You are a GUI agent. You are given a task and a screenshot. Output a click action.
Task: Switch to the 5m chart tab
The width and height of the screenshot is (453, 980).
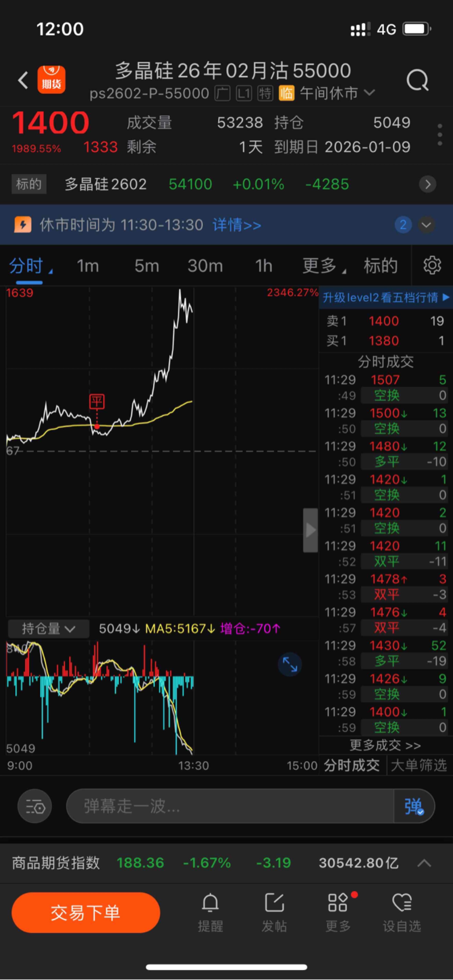146,266
